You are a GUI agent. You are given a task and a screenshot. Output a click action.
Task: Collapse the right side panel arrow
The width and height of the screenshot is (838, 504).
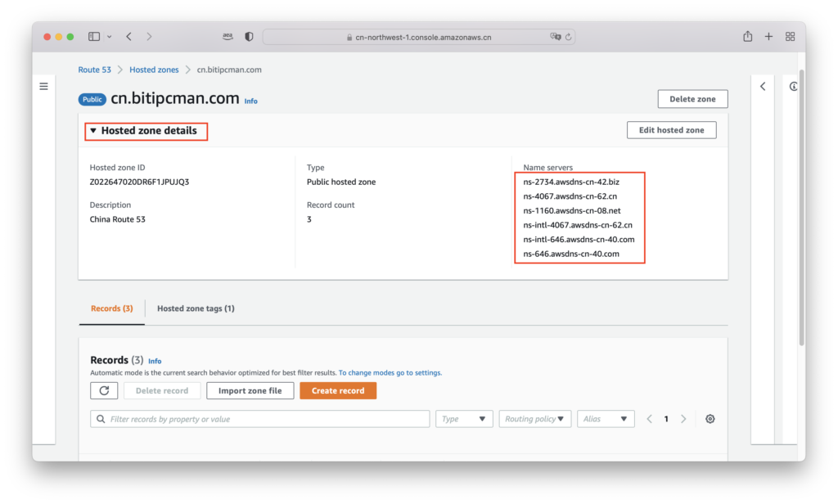tap(763, 86)
